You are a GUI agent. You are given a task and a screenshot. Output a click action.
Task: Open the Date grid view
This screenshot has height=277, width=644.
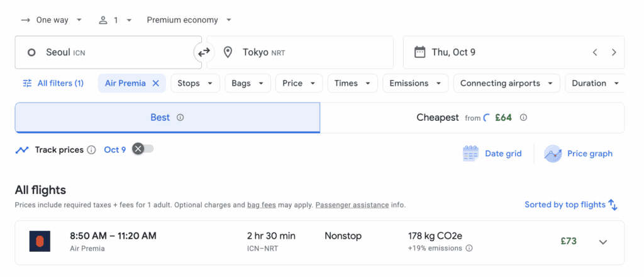[492, 154]
